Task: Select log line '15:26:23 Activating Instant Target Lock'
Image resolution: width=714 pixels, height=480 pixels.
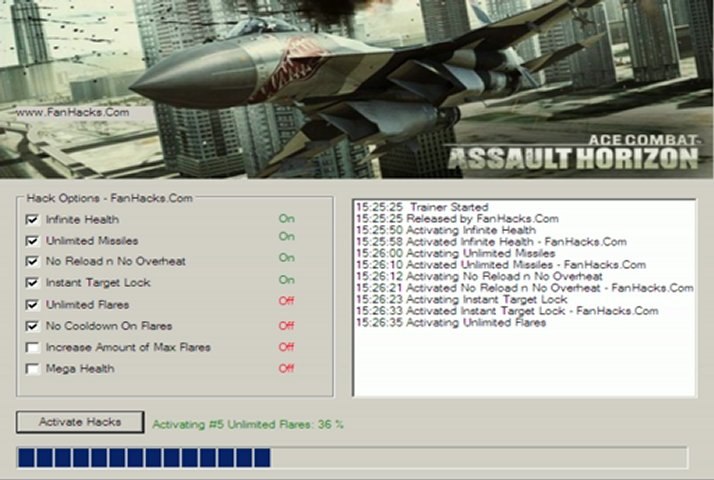Action: coord(462,300)
